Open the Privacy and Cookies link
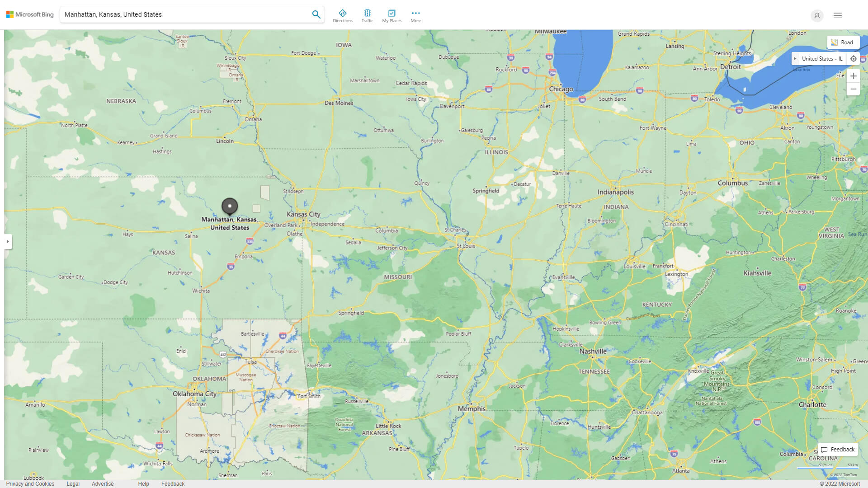The image size is (868, 488). pyautogui.click(x=30, y=483)
